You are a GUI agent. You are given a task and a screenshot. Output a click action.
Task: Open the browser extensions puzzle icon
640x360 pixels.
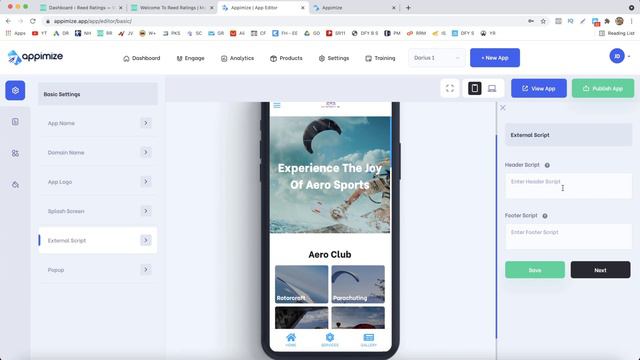click(x=607, y=21)
